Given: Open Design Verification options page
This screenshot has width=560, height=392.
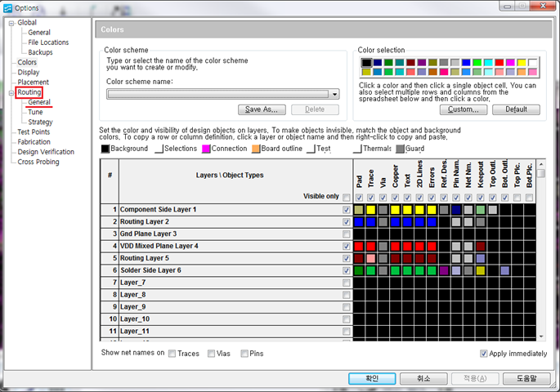Looking at the screenshot, I should [x=46, y=152].
